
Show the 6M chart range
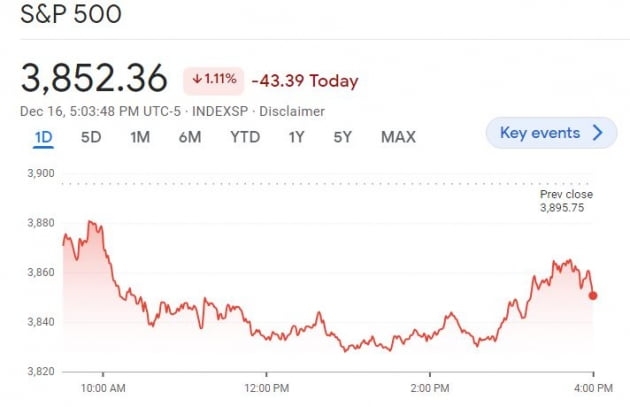pos(190,137)
